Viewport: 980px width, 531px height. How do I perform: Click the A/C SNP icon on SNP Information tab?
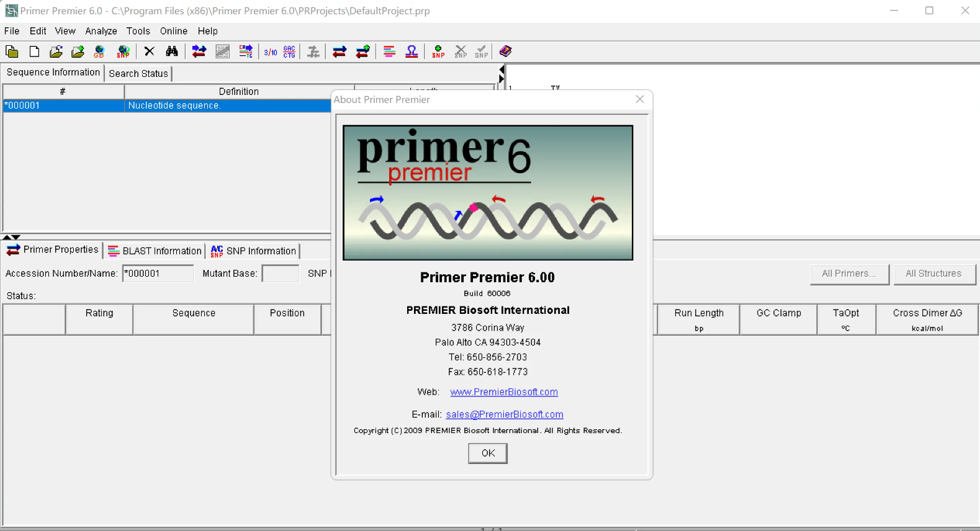[217, 251]
